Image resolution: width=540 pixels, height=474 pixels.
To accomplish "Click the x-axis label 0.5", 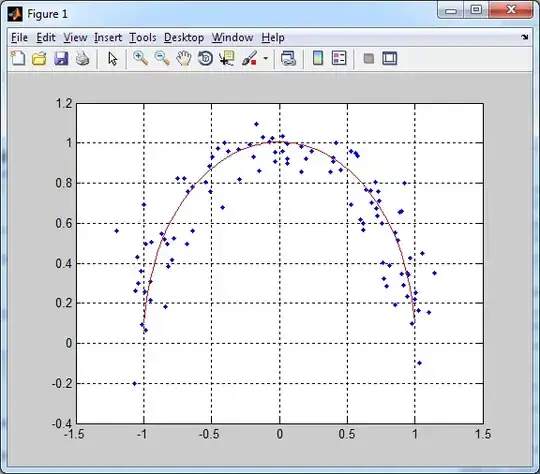I will click(x=347, y=434).
